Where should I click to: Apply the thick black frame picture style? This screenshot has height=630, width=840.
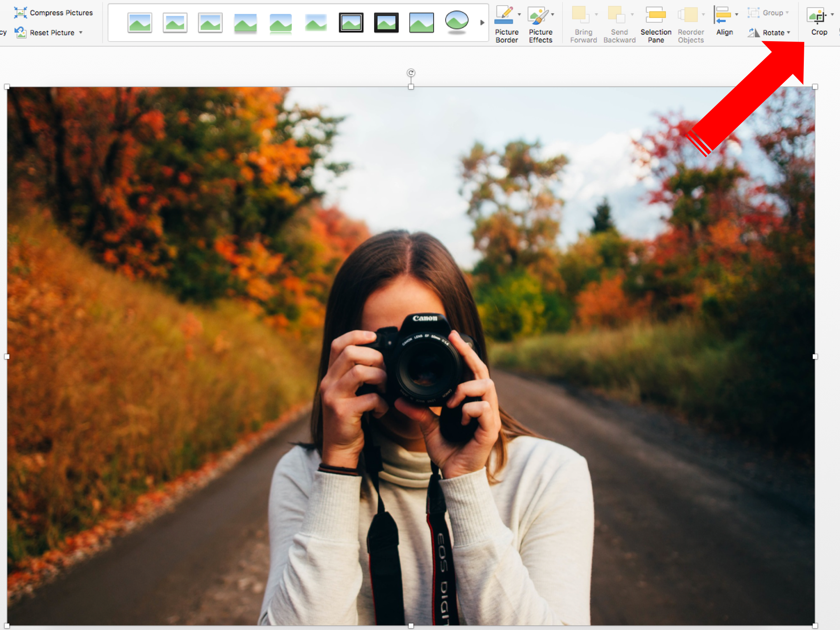click(386, 23)
